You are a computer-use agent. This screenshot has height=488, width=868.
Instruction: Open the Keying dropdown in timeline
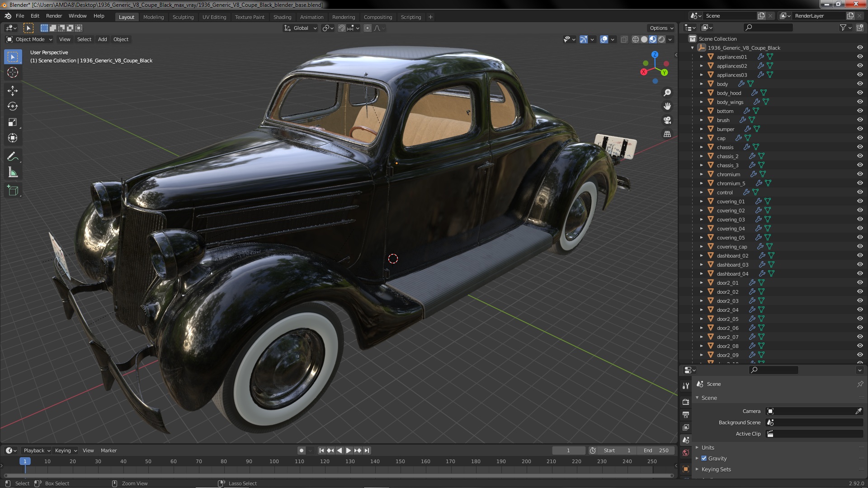pos(66,450)
